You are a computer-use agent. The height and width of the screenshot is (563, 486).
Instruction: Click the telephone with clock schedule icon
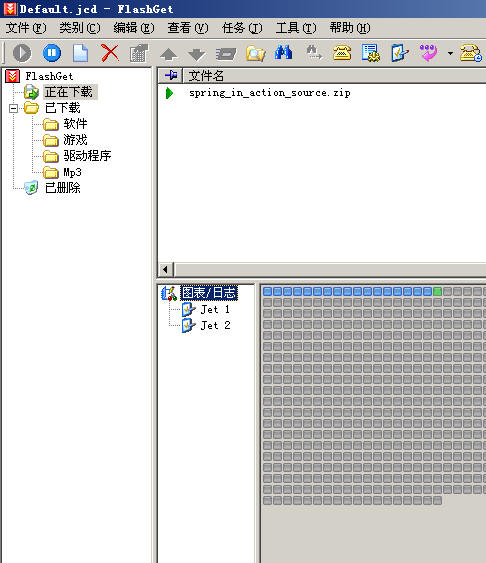click(x=471, y=53)
